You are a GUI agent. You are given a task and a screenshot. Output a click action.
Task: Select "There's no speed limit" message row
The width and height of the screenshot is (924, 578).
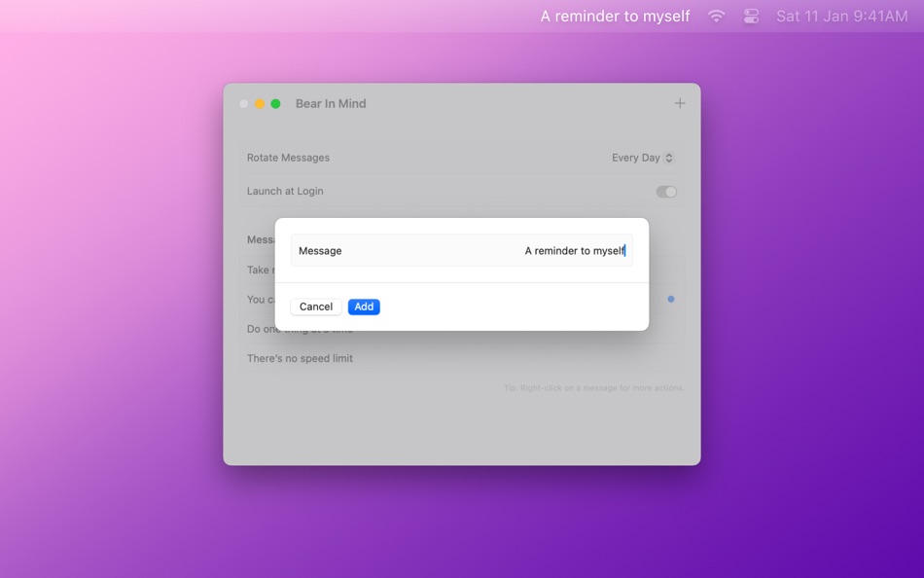point(461,359)
